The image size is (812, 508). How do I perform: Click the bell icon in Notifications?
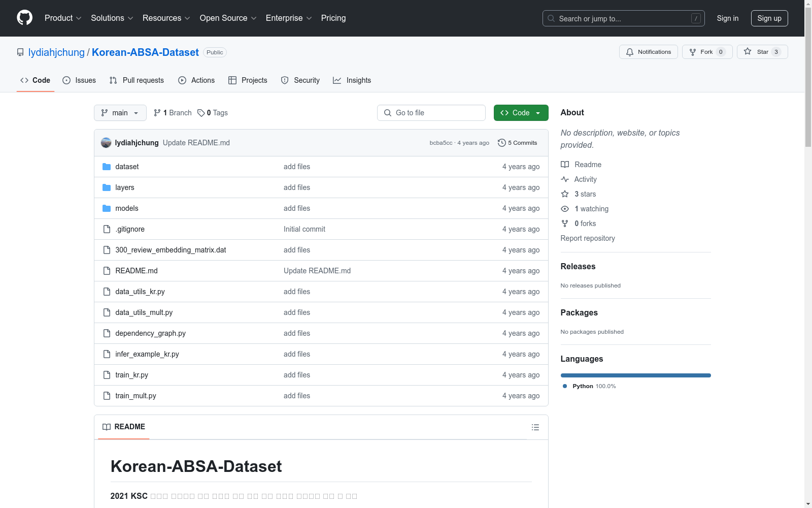pyautogui.click(x=630, y=52)
